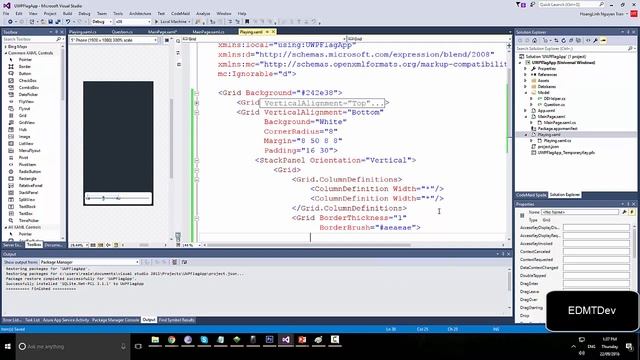Expand the collapsed Grid VerticalAlignment Top region
Viewport: 640px width, 360px height.
click(196, 103)
